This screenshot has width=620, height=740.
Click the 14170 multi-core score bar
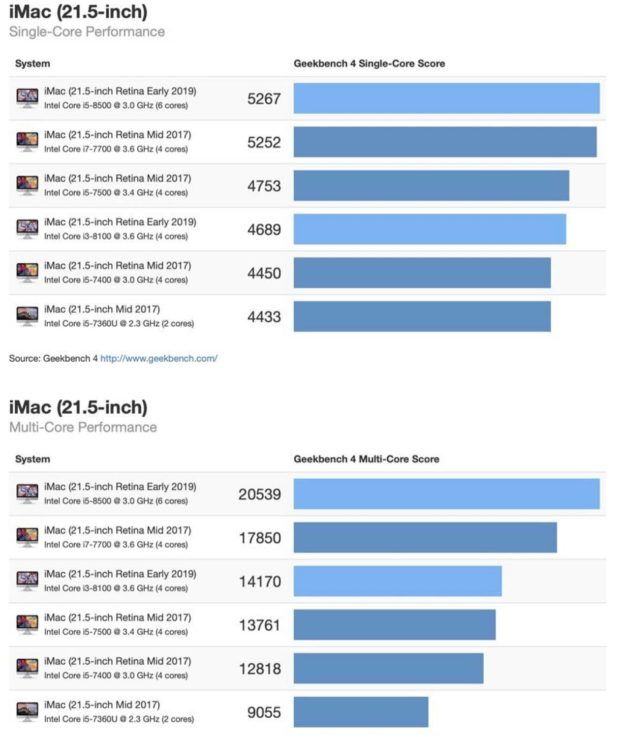(397, 581)
